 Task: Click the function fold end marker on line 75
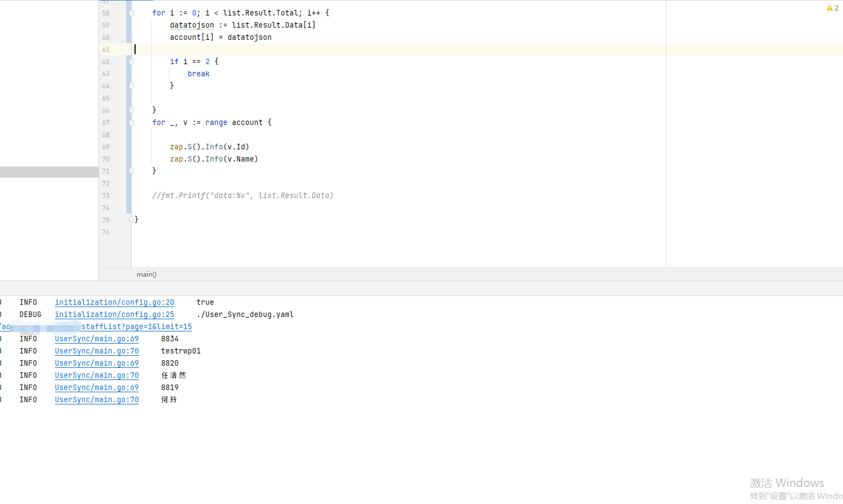tap(131, 220)
